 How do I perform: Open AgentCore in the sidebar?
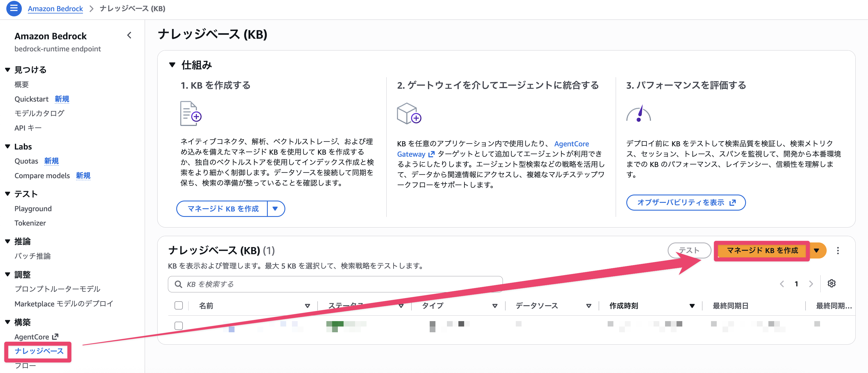(32, 337)
